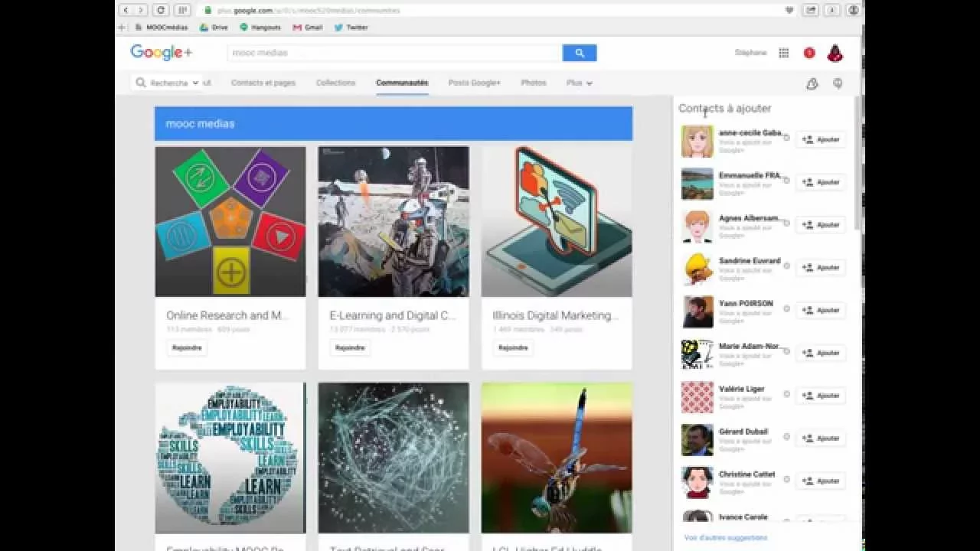Click the 'Illinois Digital Marketing...' title
Viewport: 980px width, 551px height.
556,315
